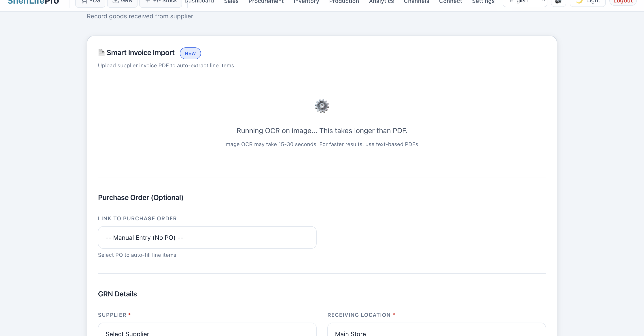Click the NEW badge beside Smart Invoice Import

[190, 53]
